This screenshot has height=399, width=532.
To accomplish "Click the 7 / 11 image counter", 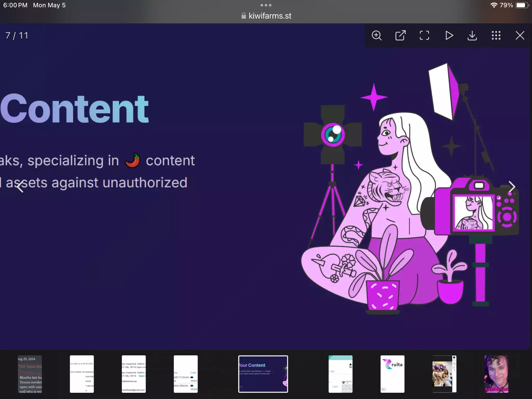I will coord(17,36).
